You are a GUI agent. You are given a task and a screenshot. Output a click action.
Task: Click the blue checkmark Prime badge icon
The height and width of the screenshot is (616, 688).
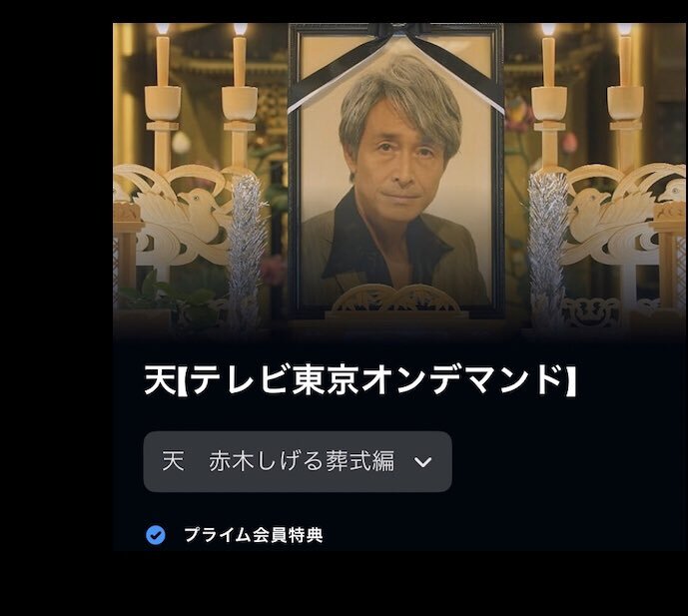click(156, 535)
